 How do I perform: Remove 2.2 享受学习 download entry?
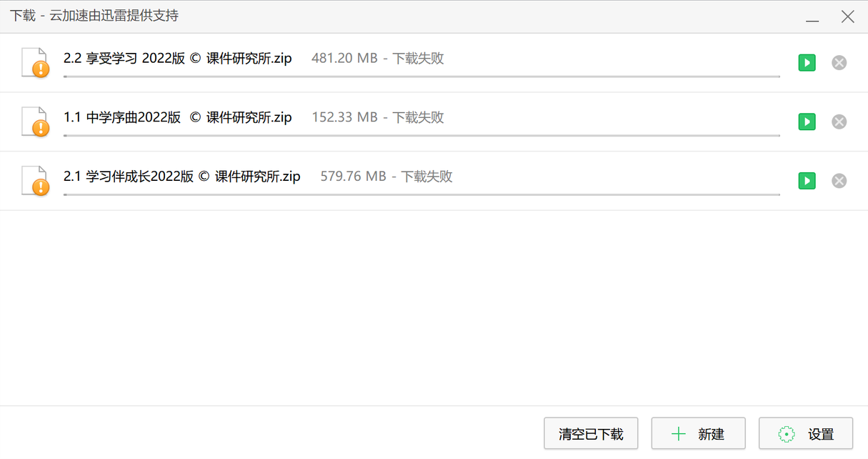click(839, 63)
